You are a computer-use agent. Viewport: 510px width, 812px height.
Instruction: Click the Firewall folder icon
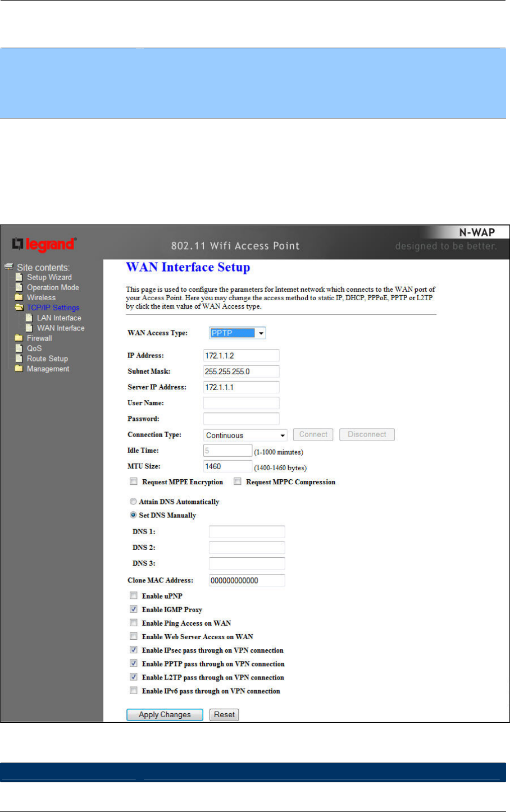[19, 338]
